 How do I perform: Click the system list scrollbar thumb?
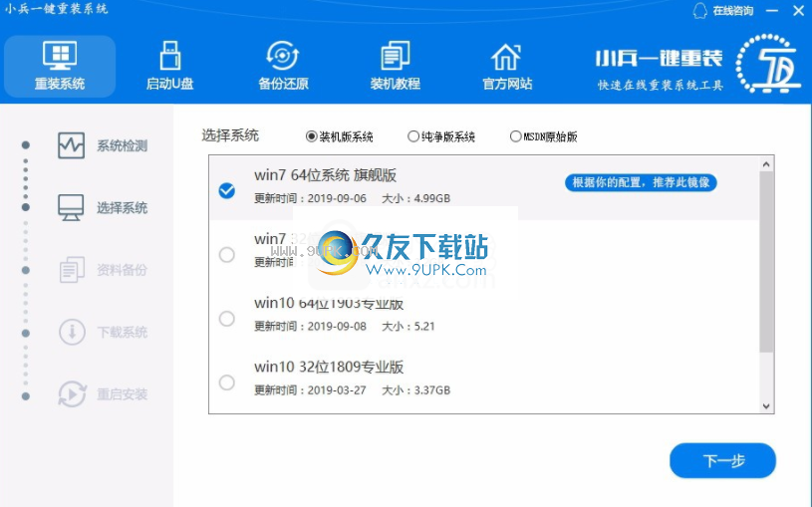(x=766, y=262)
